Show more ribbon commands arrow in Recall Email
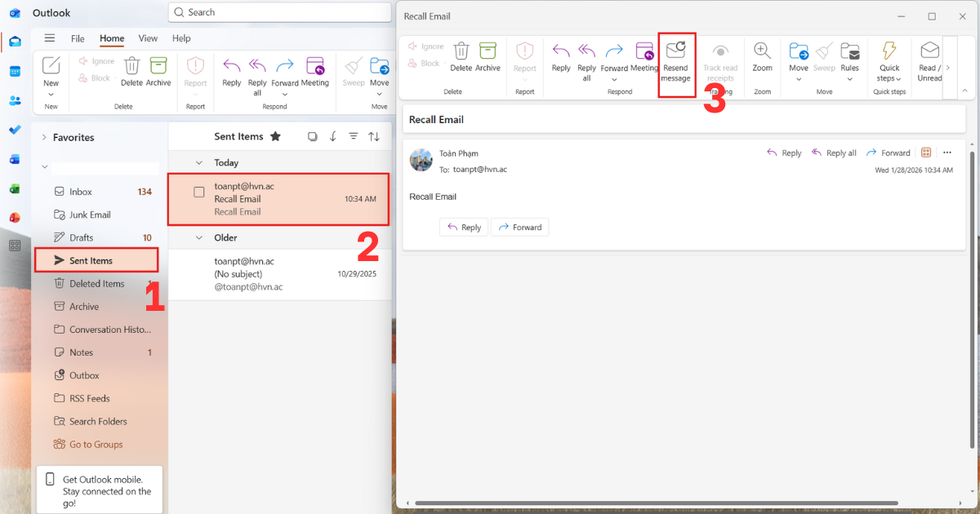The height and width of the screenshot is (514, 980). (x=949, y=68)
